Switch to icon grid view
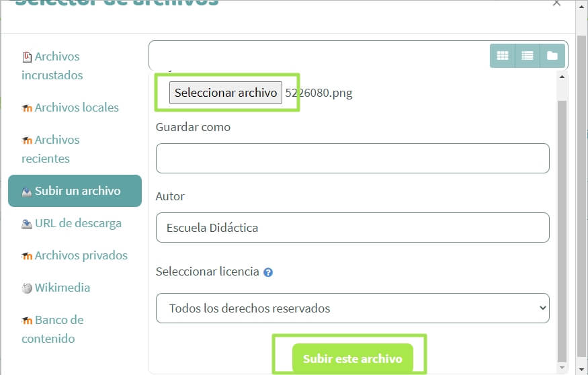Image resolution: width=588 pixels, height=375 pixels. click(x=503, y=56)
